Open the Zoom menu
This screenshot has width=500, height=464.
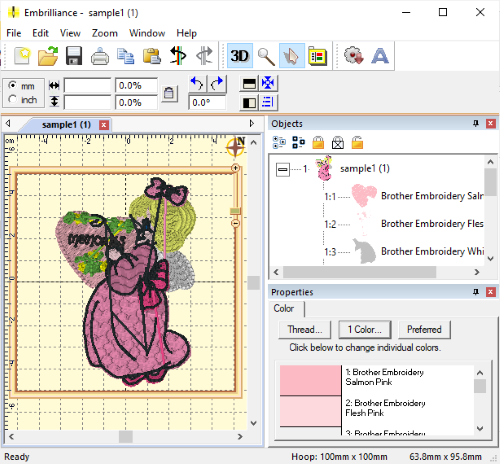click(x=105, y=33)
